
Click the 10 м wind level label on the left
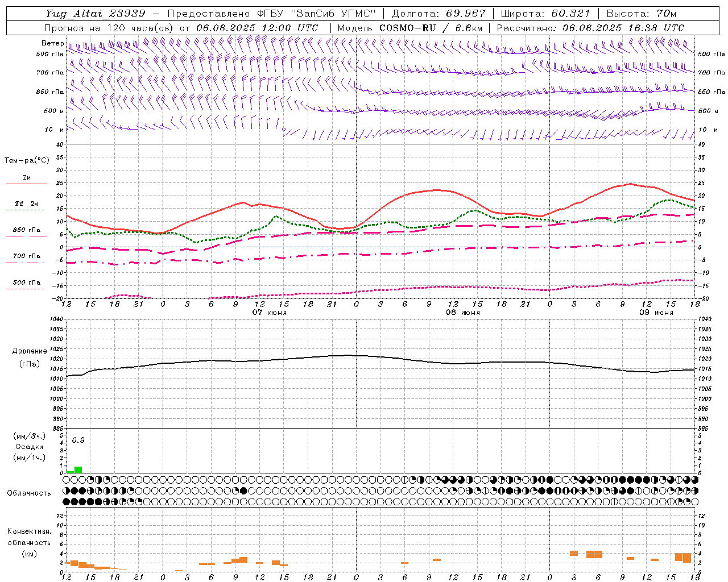tap(55, 130)
